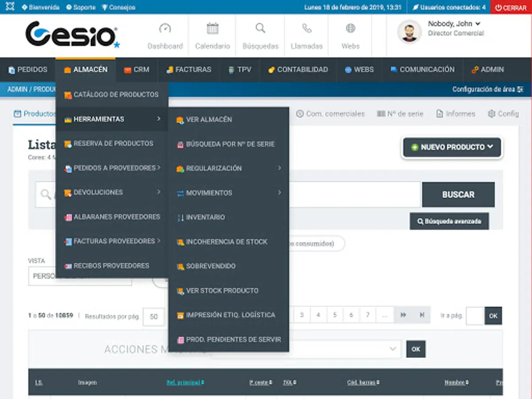
Task: Click the Ir a pág input field
Action: 474,316
